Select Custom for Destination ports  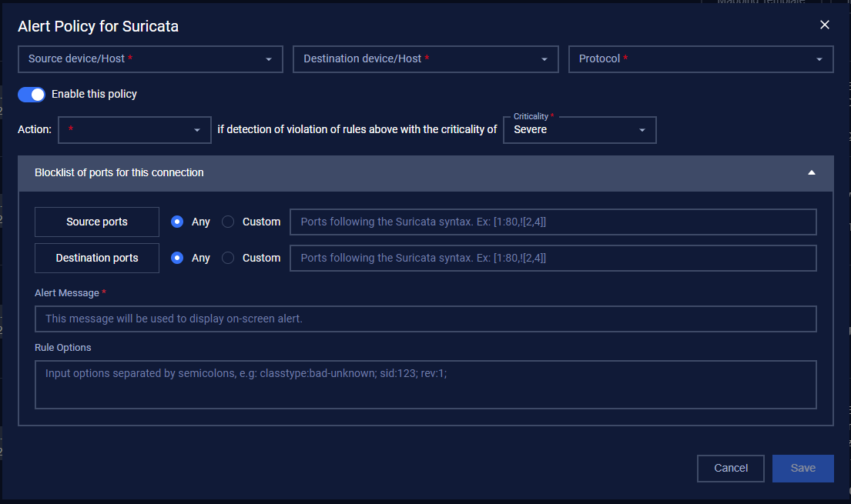click(228, 259)
